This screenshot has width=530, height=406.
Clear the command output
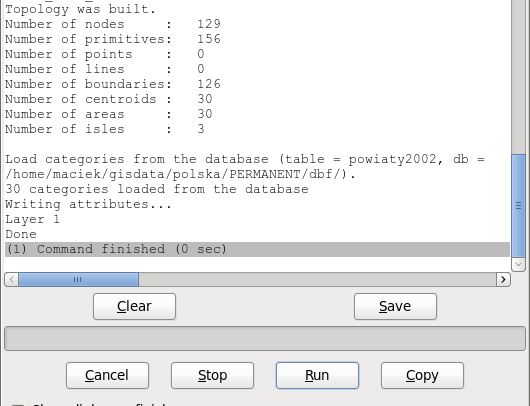pos(135,306)
